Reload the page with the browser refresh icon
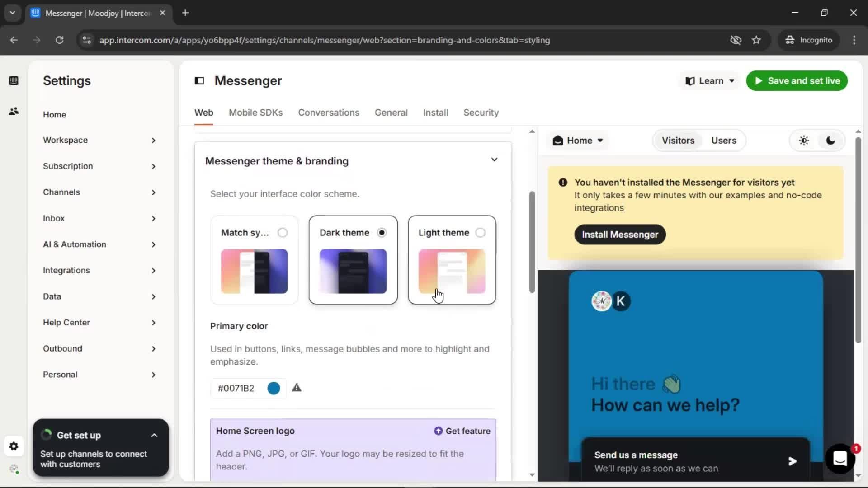The width and height of the screenshot is (868, 488). pyautogui.click(x=59, y=40)
